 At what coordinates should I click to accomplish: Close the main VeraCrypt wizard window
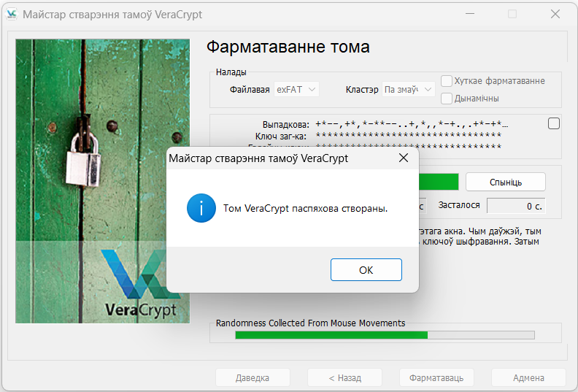(x=555, y=14)
